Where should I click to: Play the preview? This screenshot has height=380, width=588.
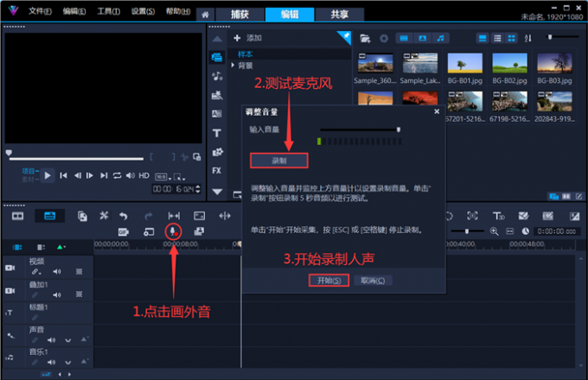point(48,175)
